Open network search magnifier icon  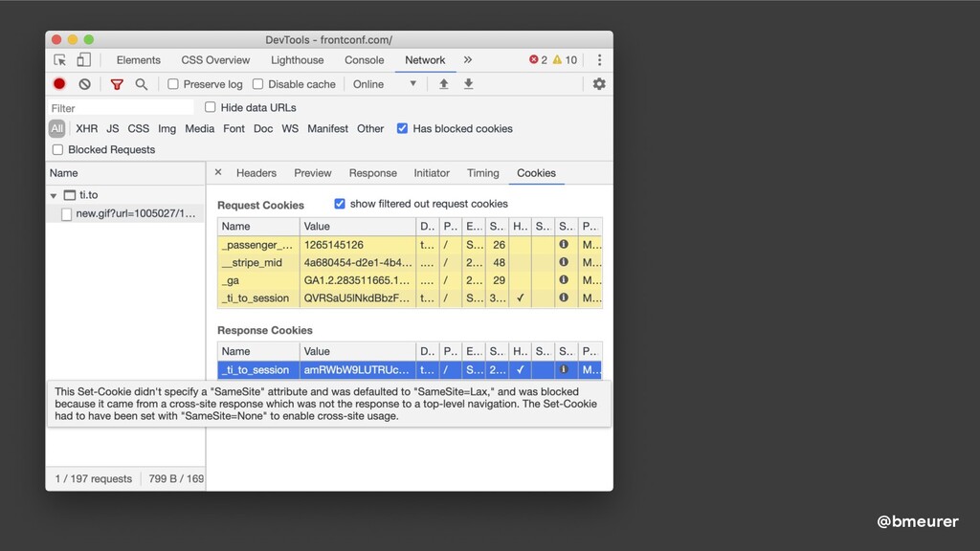click(142, 84)
